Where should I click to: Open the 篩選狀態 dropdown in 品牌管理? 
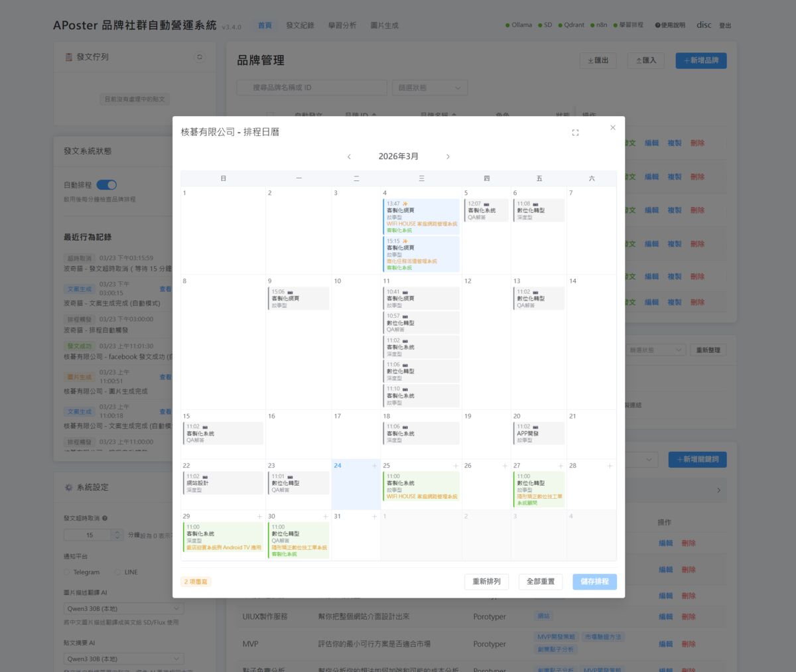tap(430, 88)
